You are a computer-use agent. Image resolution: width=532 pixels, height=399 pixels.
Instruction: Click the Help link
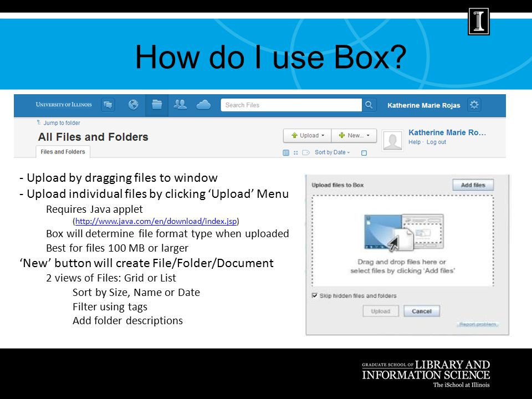tap(415, 142)
